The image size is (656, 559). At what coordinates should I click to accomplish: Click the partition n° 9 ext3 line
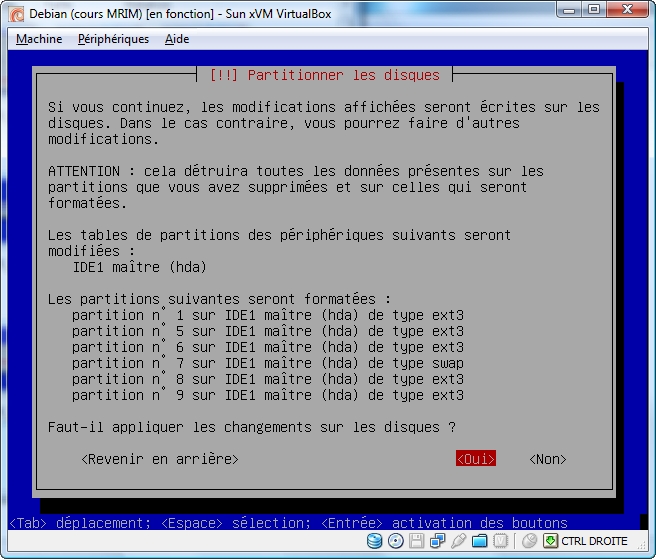[x=268, y=395]
